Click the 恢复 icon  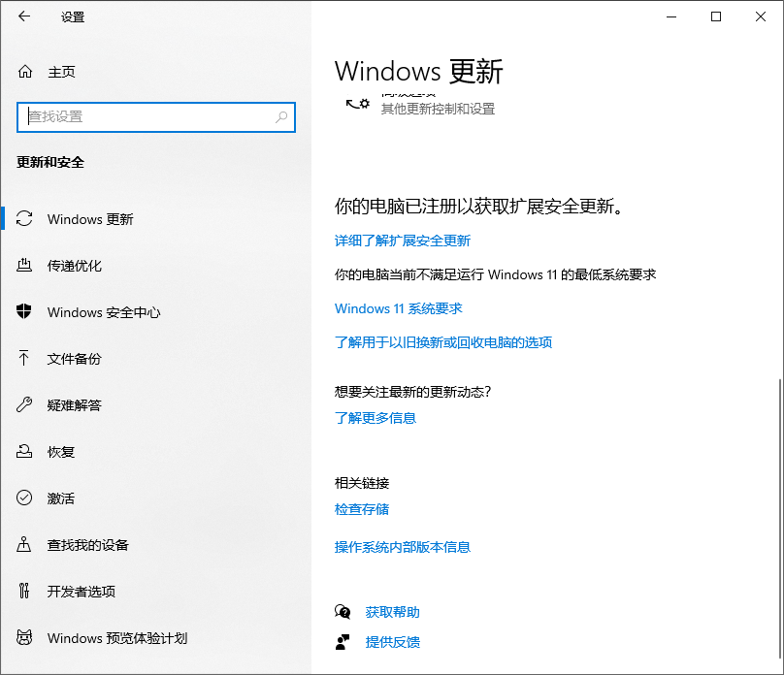click(x=24, y=451)
